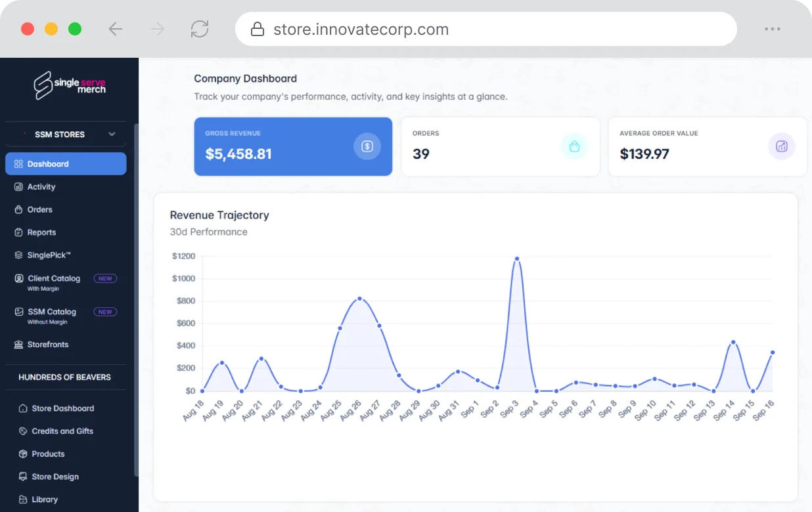The width and height of the screenshot is (812, 512).
Task: Click the Sep 14 data point on chart
Action: 733,342
